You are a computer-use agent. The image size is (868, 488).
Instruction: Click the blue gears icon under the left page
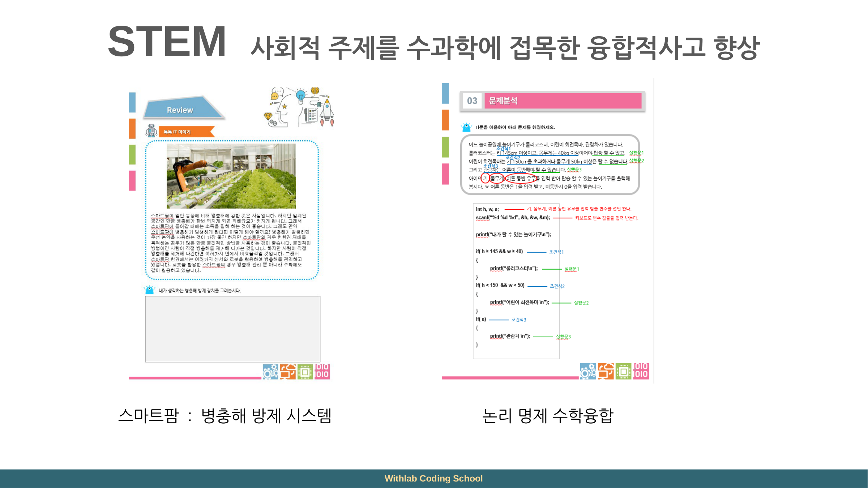[x=270, y=372]
